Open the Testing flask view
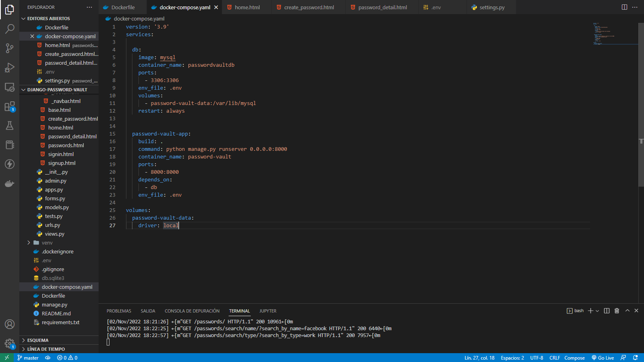 coord(10,125)
